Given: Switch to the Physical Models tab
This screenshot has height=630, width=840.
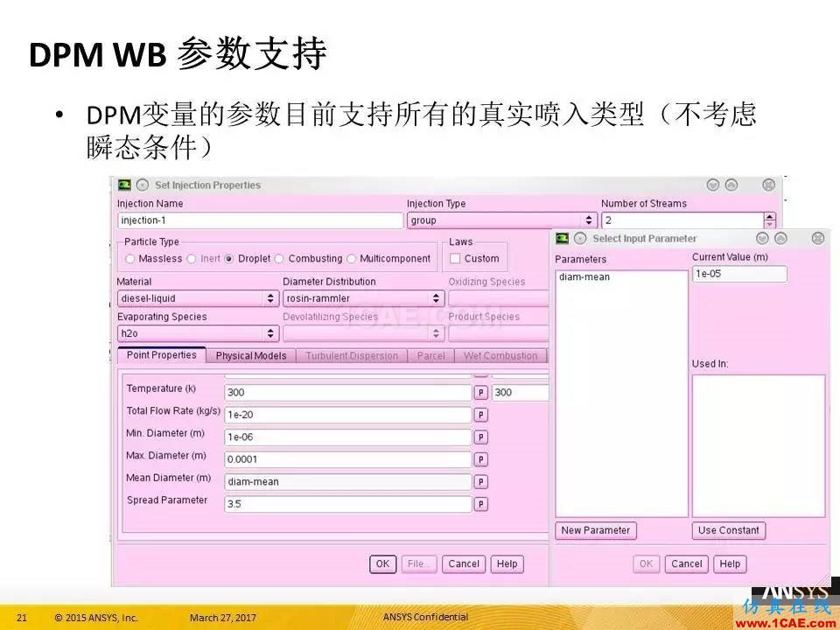Looking at the screenshot, I should click(251, 356).
